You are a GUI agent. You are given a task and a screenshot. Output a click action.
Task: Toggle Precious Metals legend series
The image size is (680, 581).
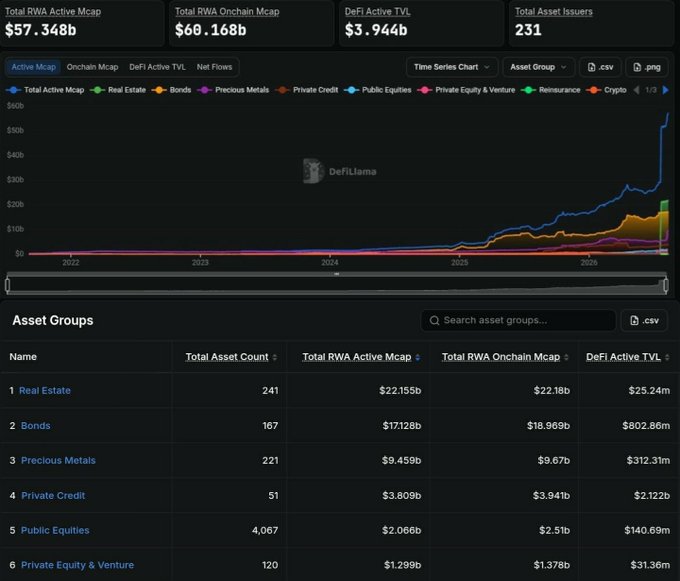coord(233,90)
